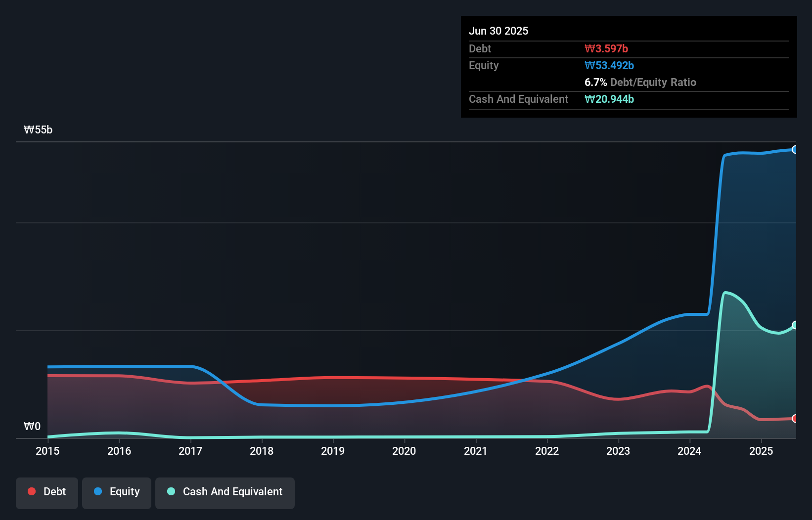Viewport: 812px width, 520px height.
Task: Select the blue Equity legend dot
Action: tap(99, 491)
